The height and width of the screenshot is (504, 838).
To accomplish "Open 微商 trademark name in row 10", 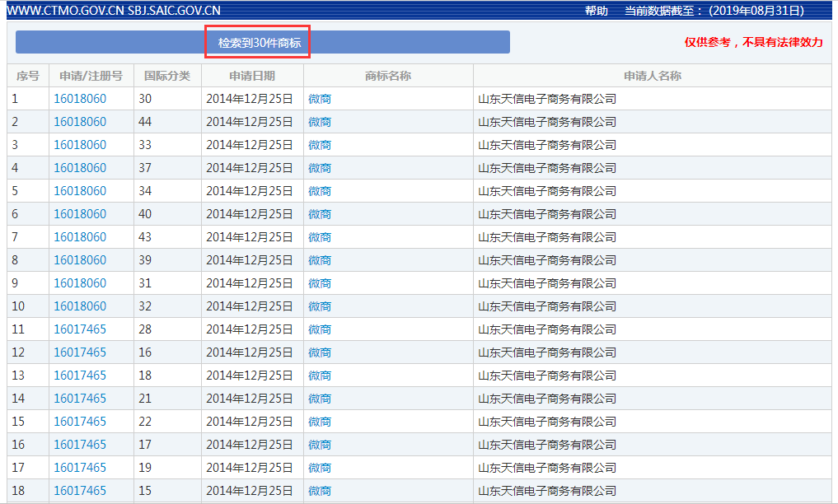I will [320, 306].
